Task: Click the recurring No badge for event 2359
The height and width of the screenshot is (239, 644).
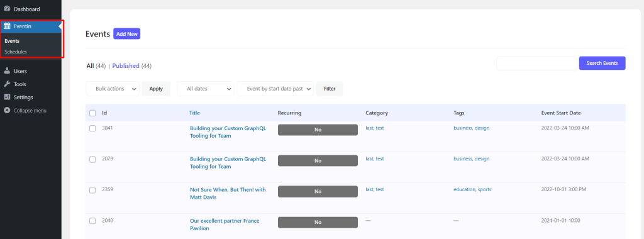Action: (318, 191)
